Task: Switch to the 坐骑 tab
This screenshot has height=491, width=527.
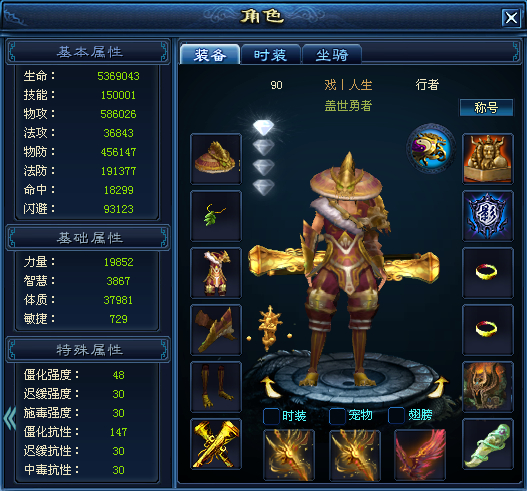Action: (332, 54)
